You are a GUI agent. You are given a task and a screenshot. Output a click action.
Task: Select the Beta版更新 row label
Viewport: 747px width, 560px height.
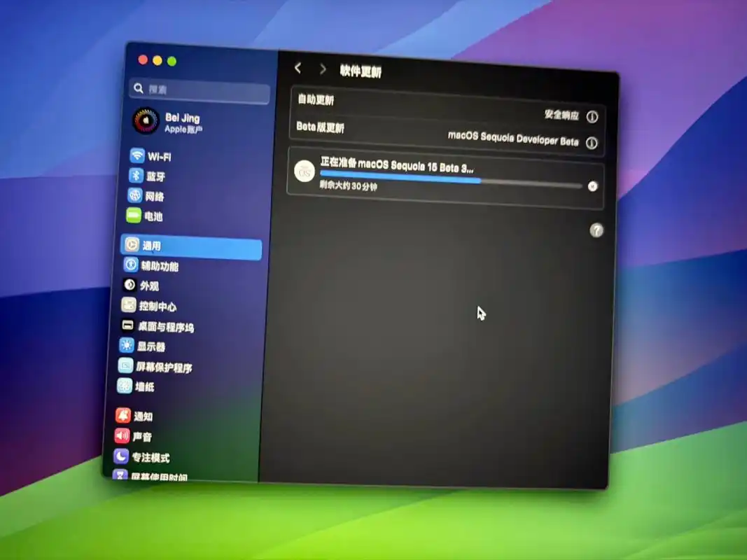tap(320, 127)
